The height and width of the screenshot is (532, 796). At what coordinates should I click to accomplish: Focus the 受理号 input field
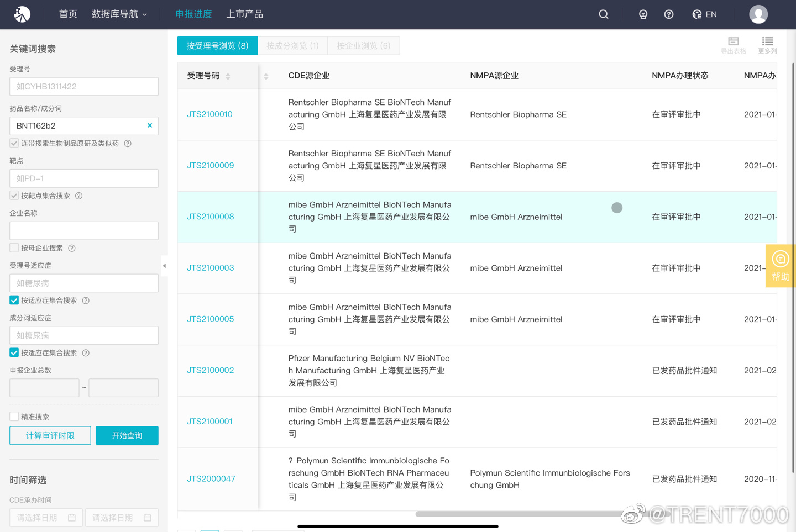[84, 86]
